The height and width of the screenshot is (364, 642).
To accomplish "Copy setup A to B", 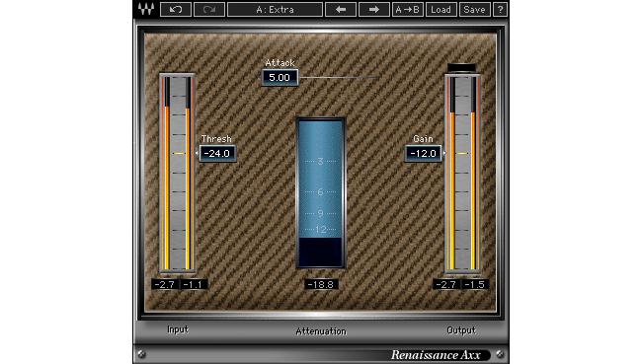I will coord(407,10).
